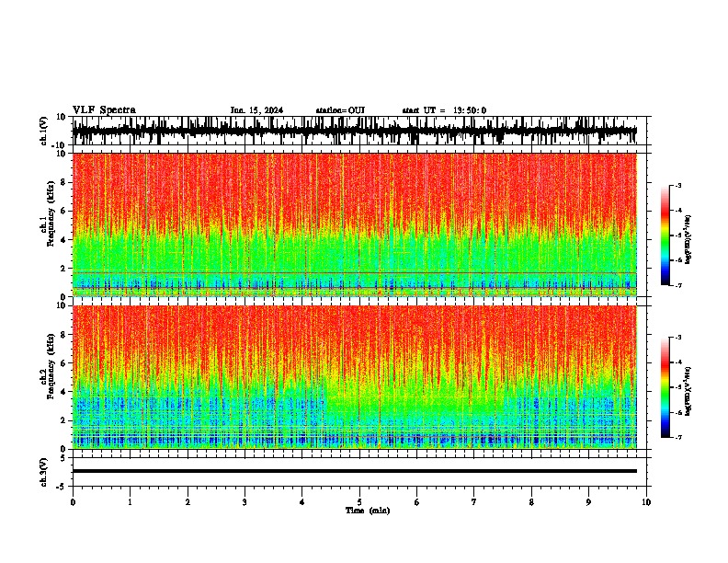Click the "3" tick on time axis
The width and height of the screenshot is (728, 563).
245,502
